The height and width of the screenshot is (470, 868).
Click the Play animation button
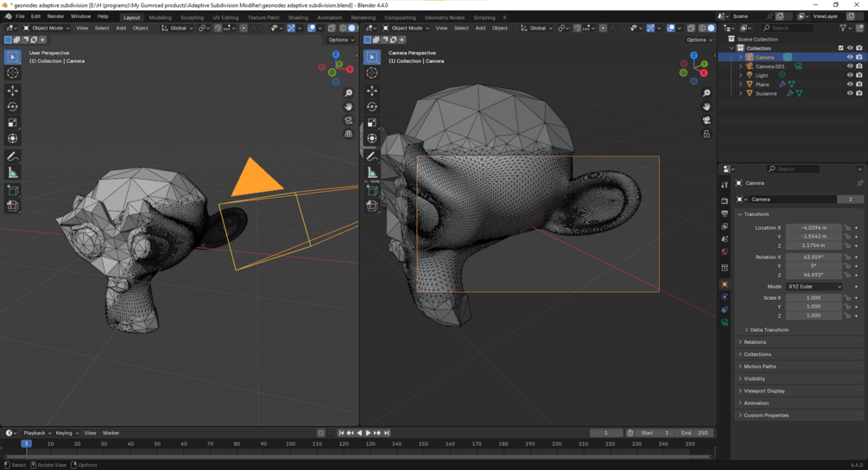[x=368, y=433]
